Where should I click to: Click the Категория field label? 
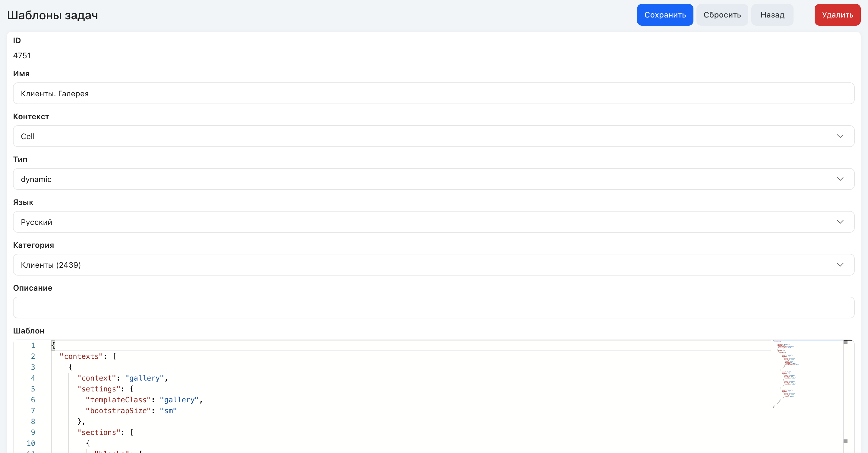pos(33,245)
